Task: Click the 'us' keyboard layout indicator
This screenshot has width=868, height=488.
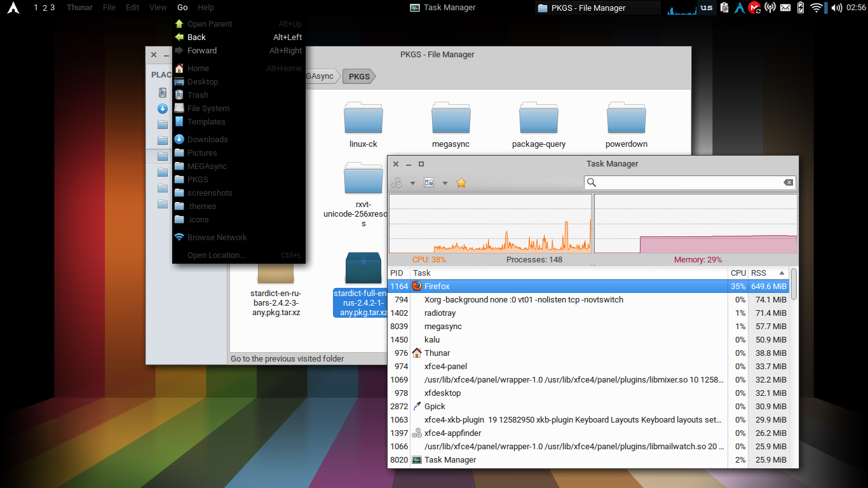Action: coord(707,8)
